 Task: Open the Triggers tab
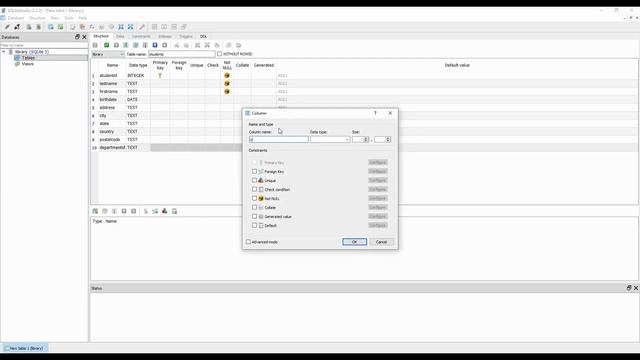click(186, 36)
